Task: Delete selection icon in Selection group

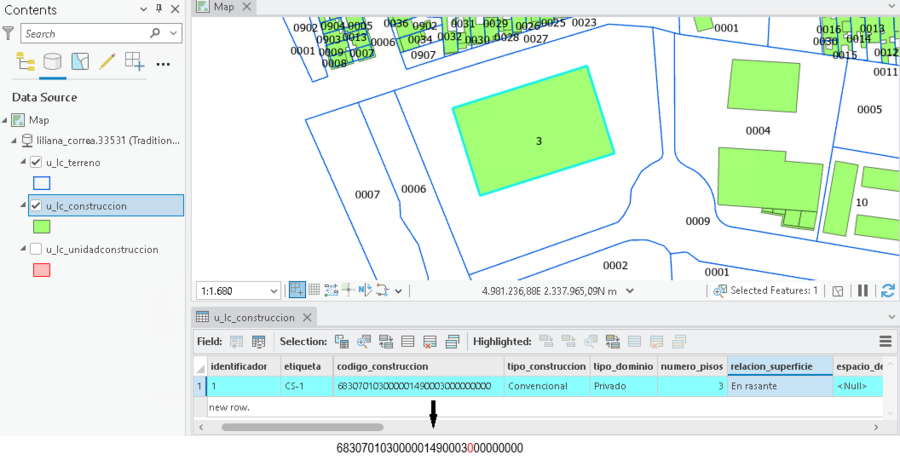Action: (429, 342)
